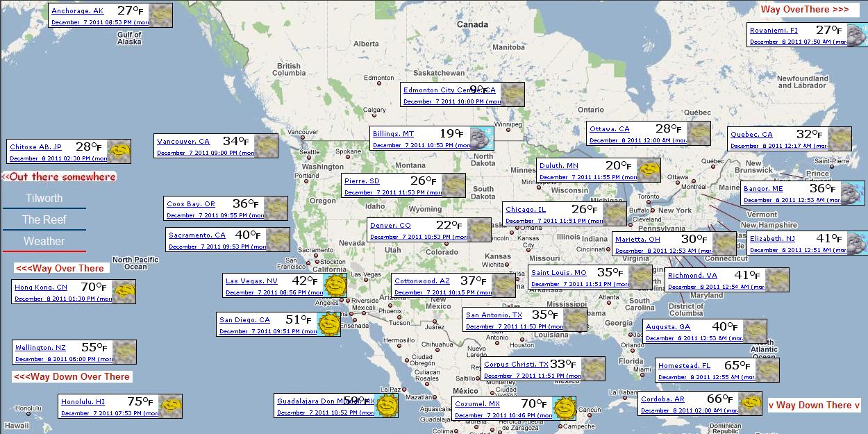Screen dimensions: 868x434
Task: Click the Quebec, CA weather icon
Action: [839, 139]
